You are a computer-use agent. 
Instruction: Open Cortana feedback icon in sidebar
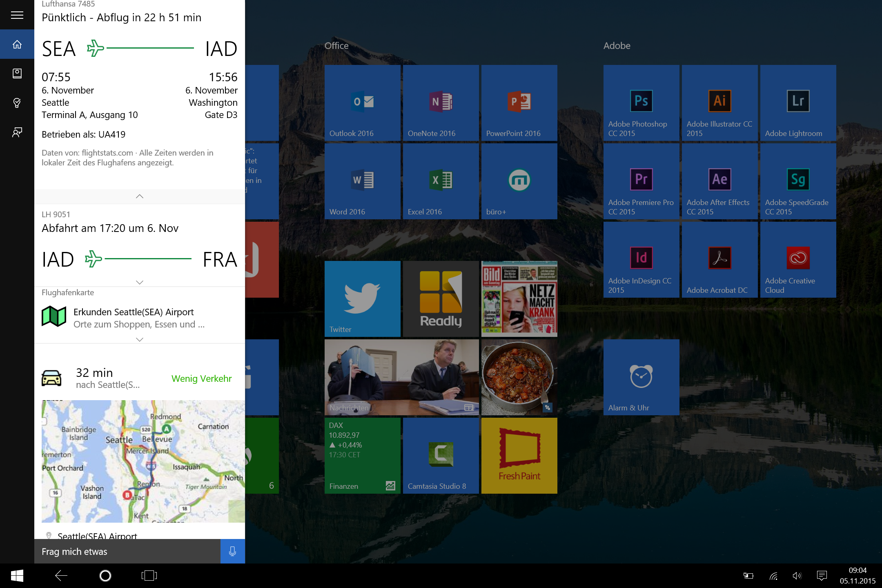(x=17, y=132)
